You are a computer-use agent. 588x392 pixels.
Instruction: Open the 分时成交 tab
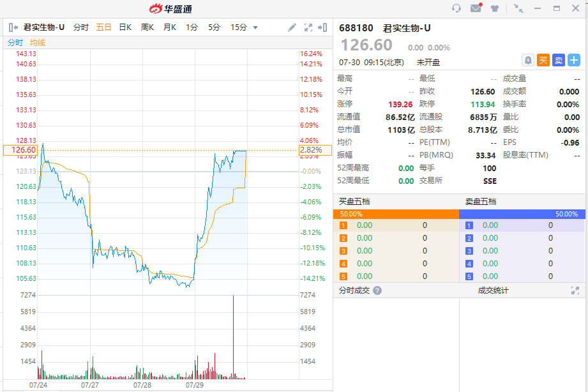(354, 290)
